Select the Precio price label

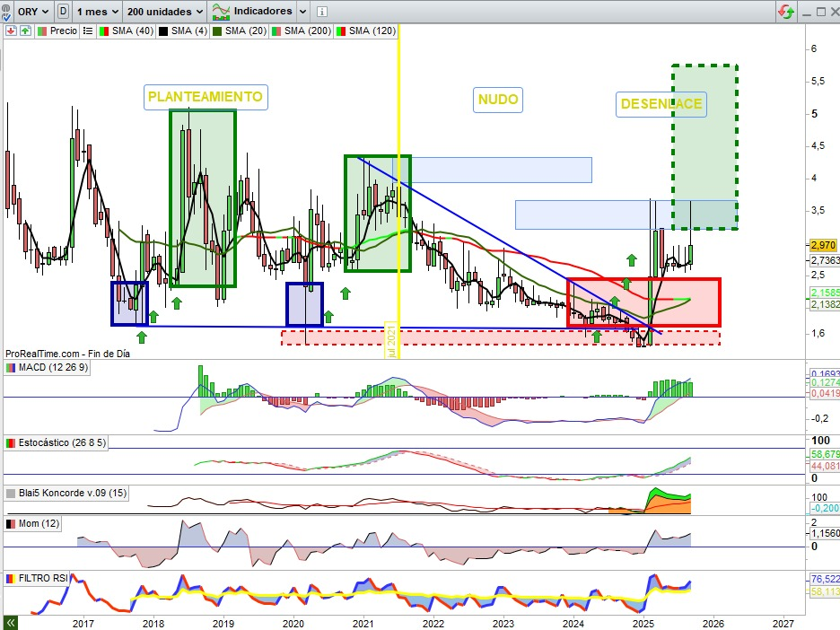tap(63, 31)
